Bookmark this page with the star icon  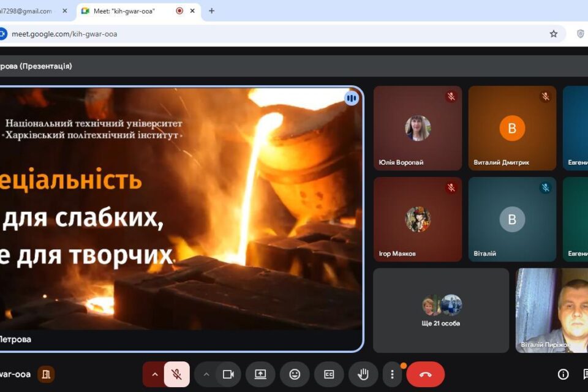point(554,34)
